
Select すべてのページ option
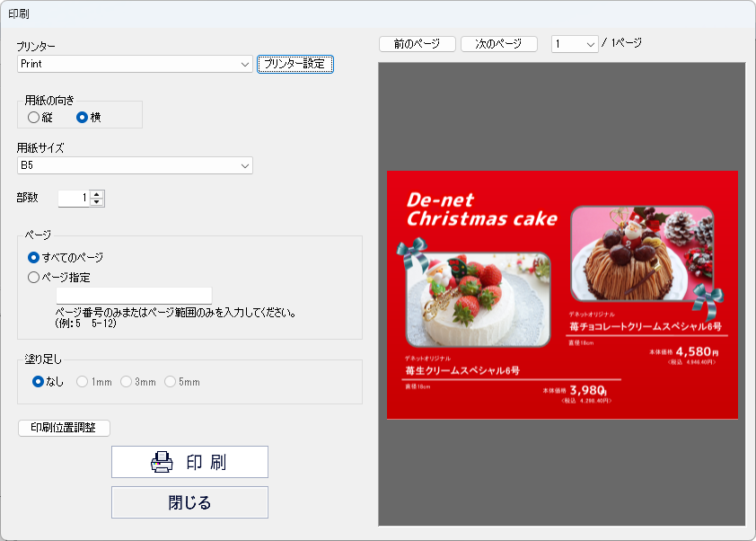coord(34,257)
